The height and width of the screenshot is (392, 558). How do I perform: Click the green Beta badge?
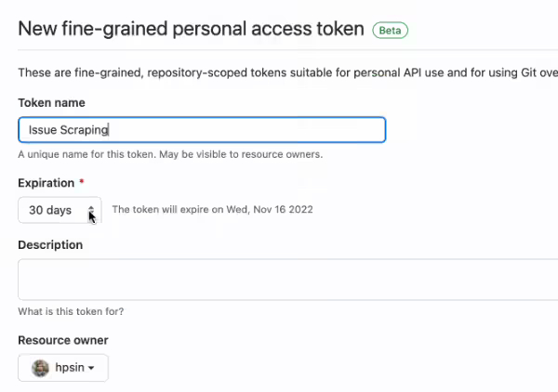(391, 30)
